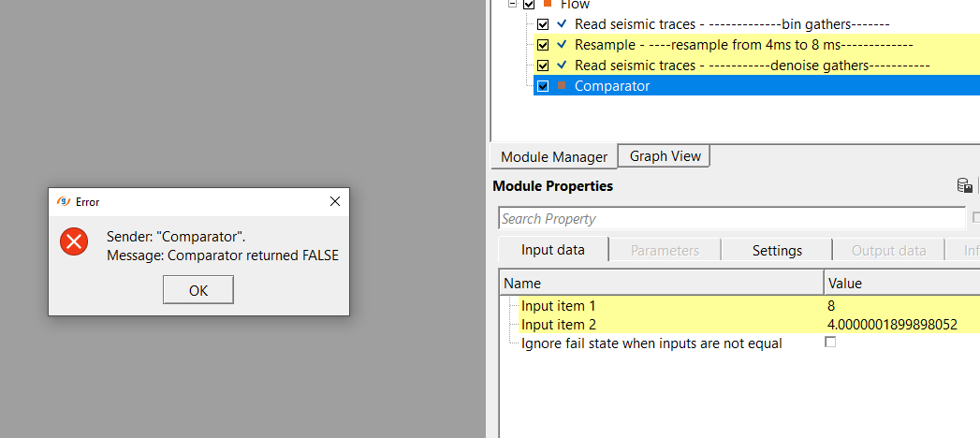Click the blue checkmark beside denoise gathers module
The width and height of the screenshot is (980, 438).
point(562,66)
